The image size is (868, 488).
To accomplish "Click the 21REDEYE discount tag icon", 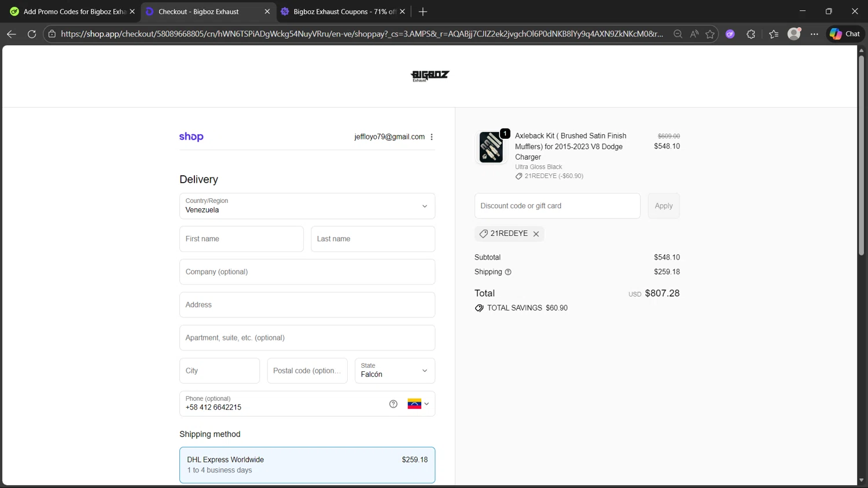I will (x=484, y=234).
